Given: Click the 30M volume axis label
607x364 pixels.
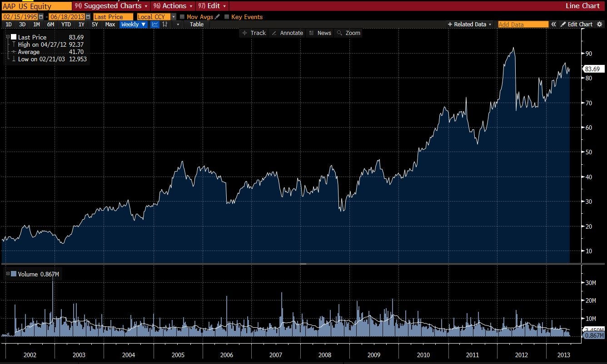Looking at the screenshot, I should point(590,283).
